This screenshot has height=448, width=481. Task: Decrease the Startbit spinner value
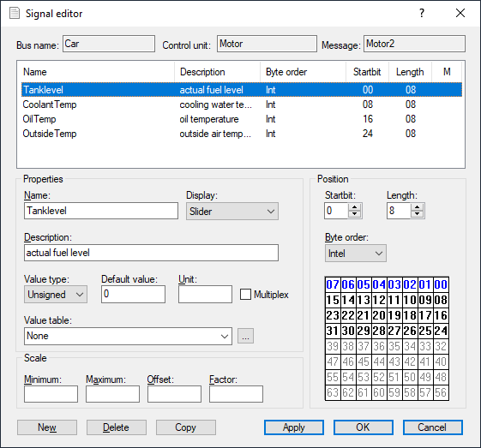(355, 214)
